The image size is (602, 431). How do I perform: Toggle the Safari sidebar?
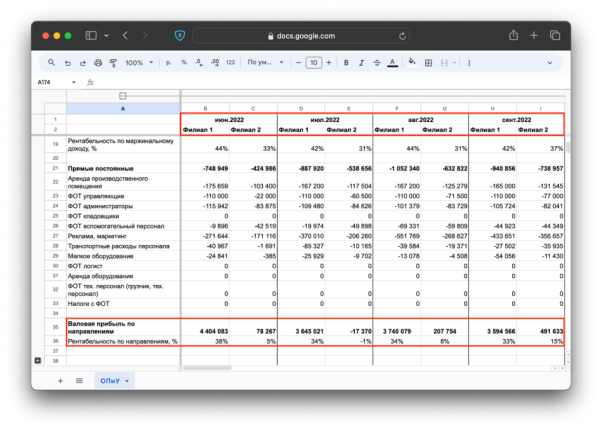pyautogui.click(x=91, y=36)
